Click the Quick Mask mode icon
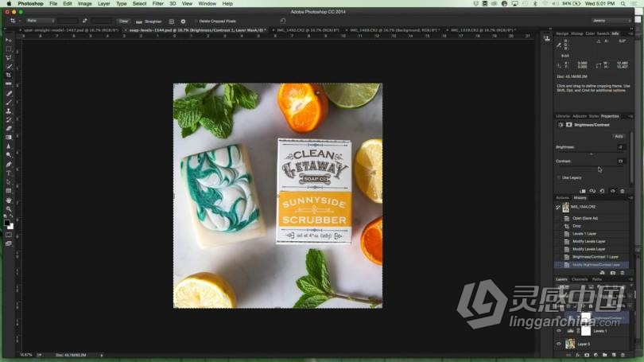644x362 pixels. click(9, 235)
